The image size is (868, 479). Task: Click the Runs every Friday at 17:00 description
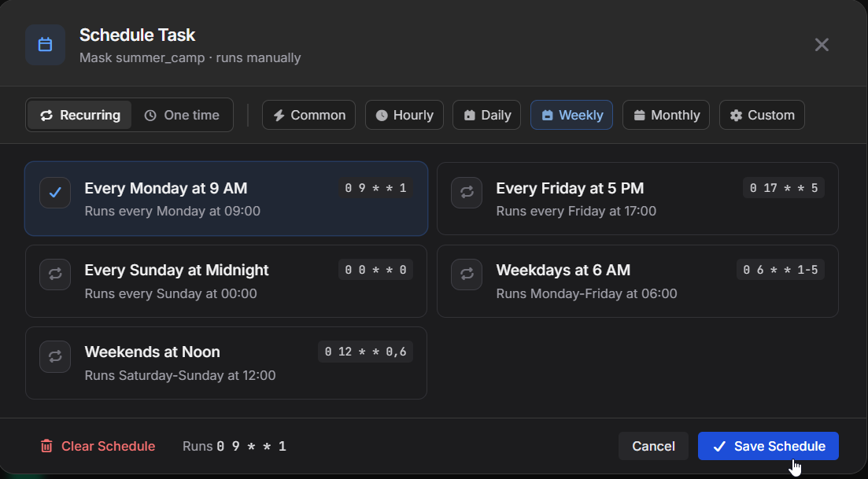(x=576, y=212)
